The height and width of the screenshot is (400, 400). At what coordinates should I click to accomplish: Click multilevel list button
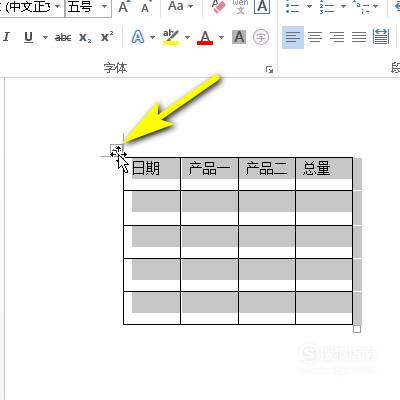point(361,7)
